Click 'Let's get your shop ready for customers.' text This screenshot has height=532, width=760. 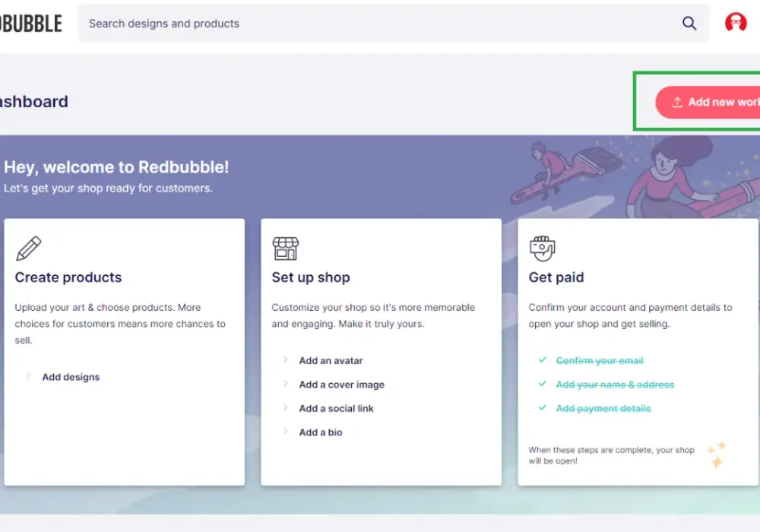[x=108, y=188]
